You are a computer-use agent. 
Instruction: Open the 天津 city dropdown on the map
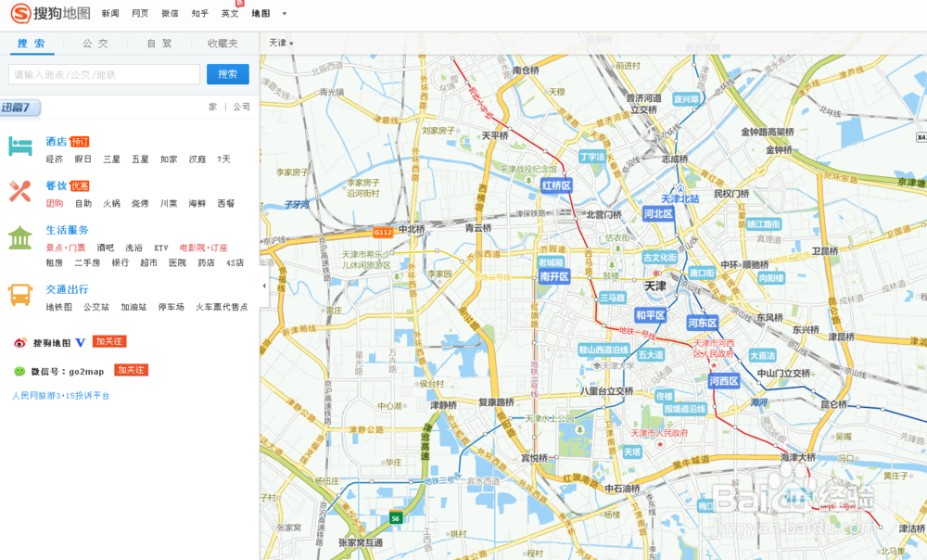coord(279,43)
